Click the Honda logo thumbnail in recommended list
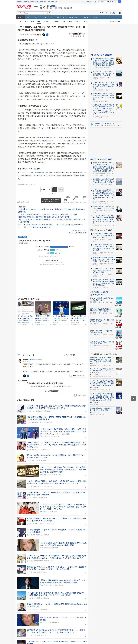Viewport: 138px width, 644px height. coord(21,495)
